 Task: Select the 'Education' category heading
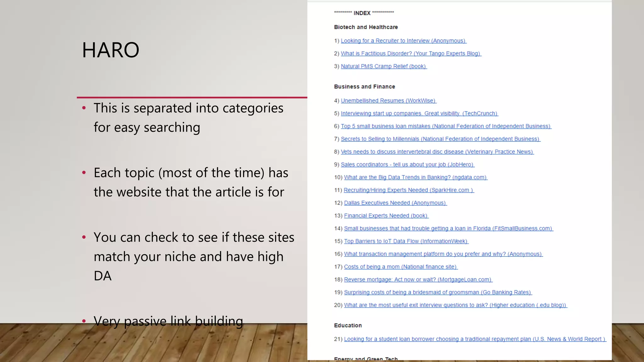point(348,326)
